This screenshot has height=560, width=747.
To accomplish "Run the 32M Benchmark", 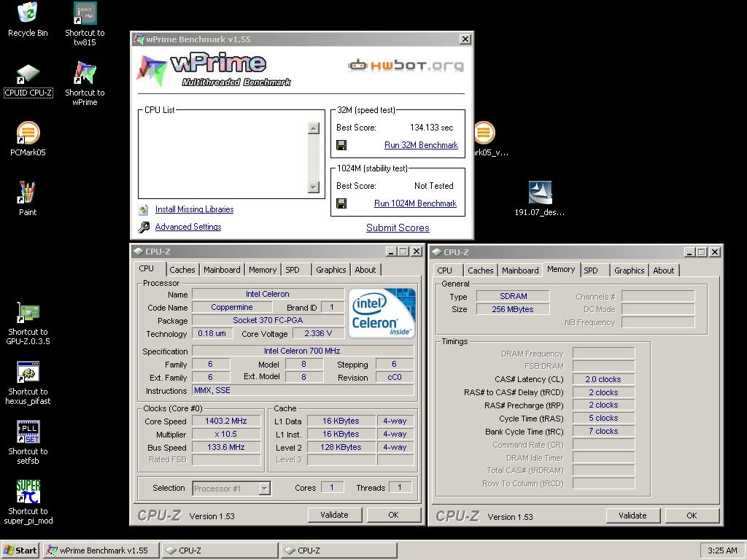I will pos(421,145).
